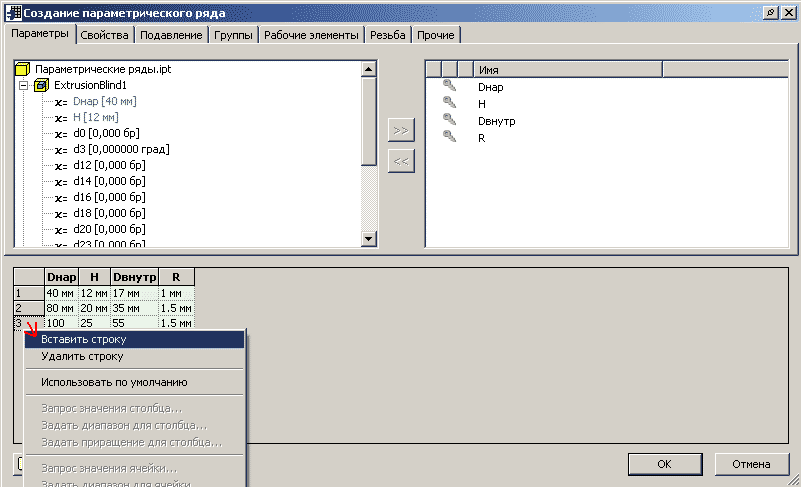Click the x= icon next to d0

coord(61,134)
